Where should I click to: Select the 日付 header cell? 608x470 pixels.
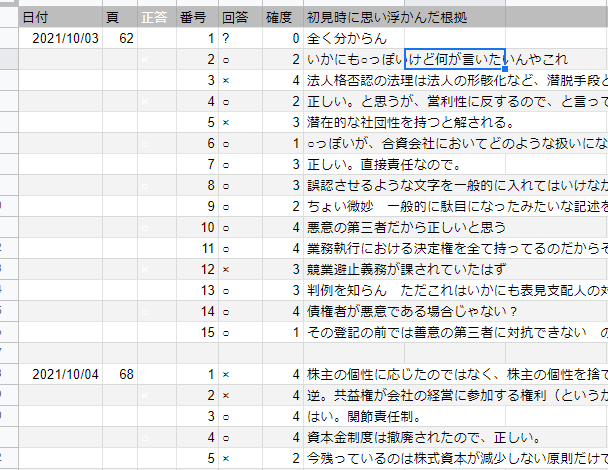60,17
